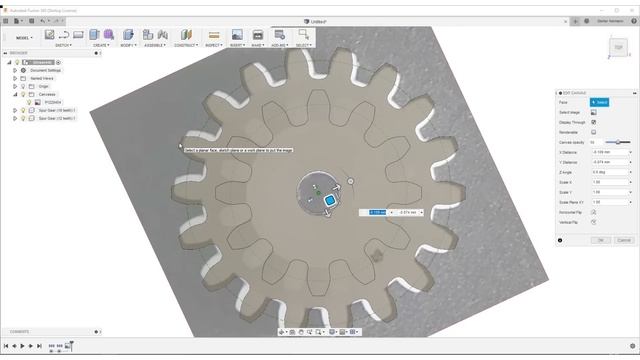Click the Undo arrow
The image size is (640, 360).
42,21
